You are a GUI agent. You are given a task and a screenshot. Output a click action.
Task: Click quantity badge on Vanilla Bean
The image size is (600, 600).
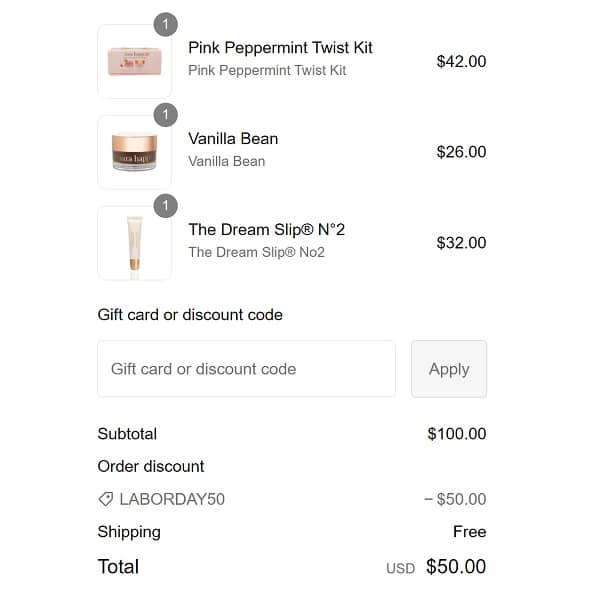(x=166, y=114)
